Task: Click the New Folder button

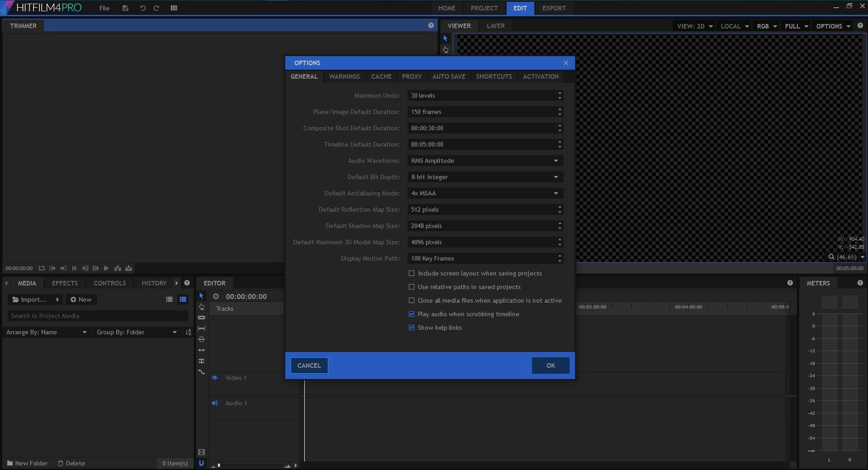Action: tap(27, 463)
